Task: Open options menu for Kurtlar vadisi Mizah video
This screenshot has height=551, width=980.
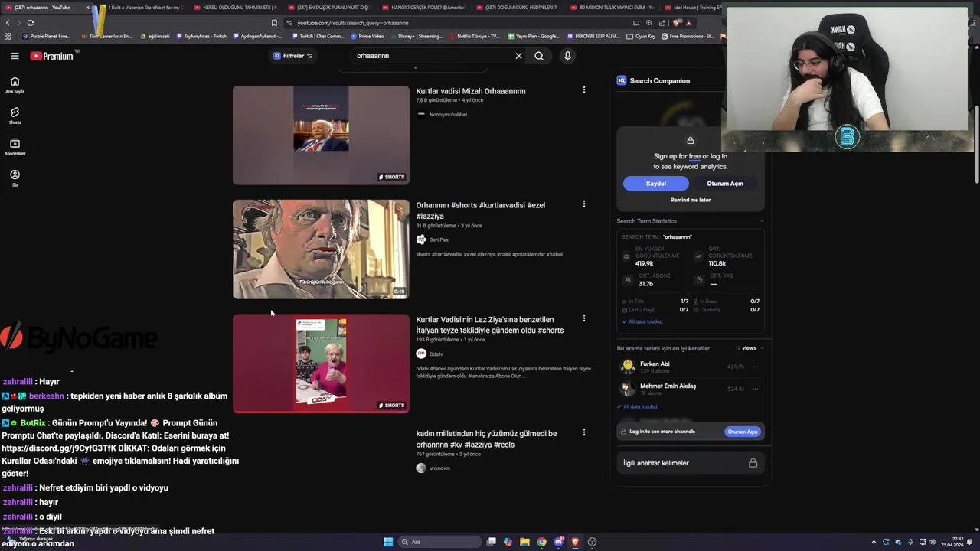Action: tap(584, 90)
